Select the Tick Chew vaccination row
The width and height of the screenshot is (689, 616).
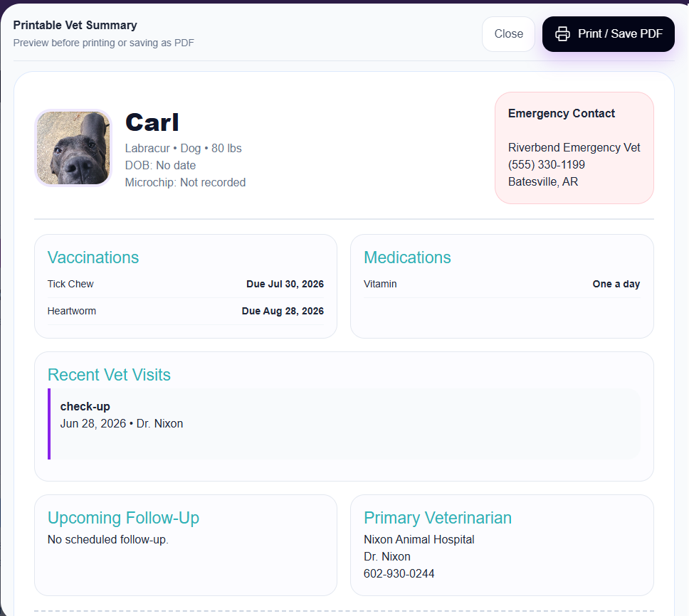click(x=186, y=284)
